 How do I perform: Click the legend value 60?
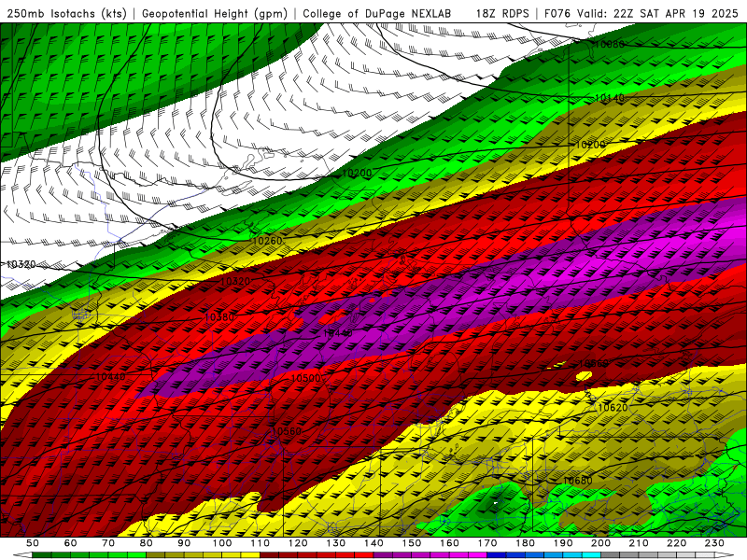coord(71,543)
